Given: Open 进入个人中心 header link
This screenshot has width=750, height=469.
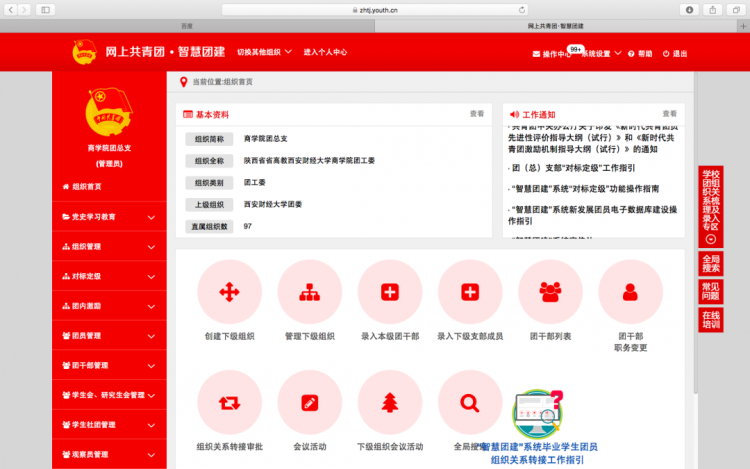Looking at the screenshot, I should click(x=325, y=52).
